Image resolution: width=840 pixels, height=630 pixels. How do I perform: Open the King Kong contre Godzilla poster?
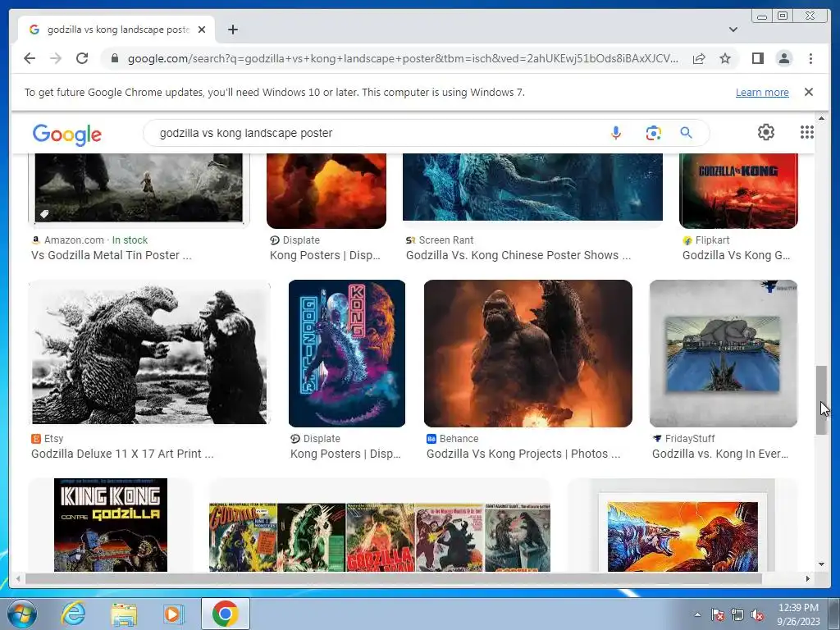click(111, 525)
